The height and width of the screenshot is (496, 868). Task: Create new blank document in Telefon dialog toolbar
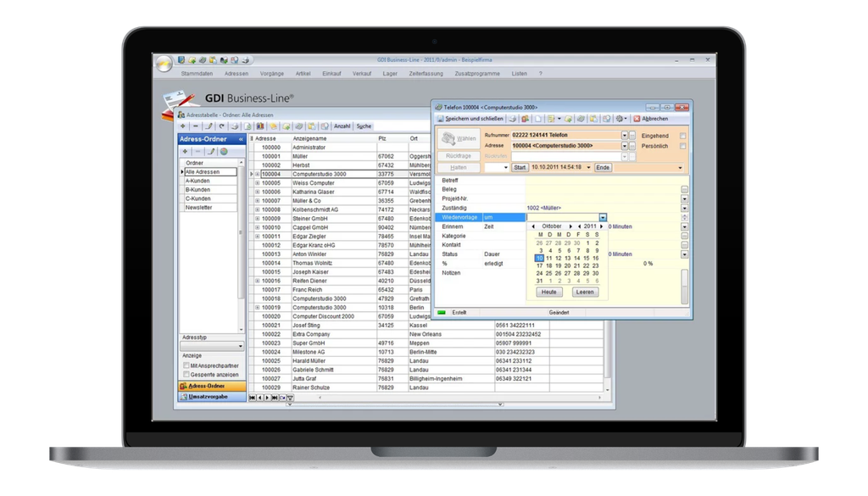pos(538,119)
